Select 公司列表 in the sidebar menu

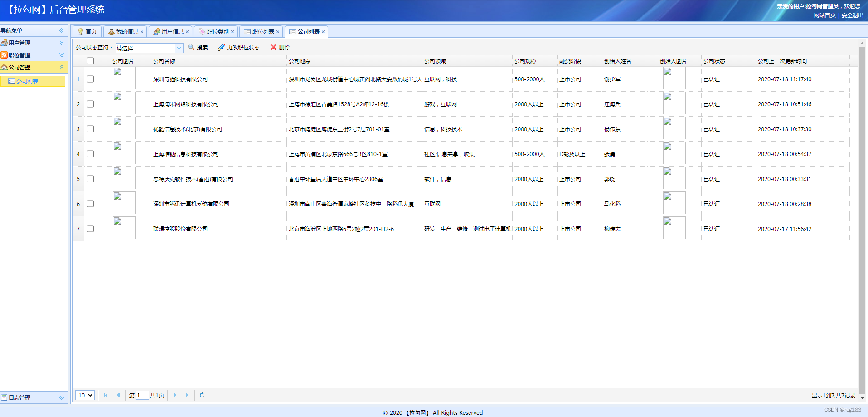tap(33, 81)
